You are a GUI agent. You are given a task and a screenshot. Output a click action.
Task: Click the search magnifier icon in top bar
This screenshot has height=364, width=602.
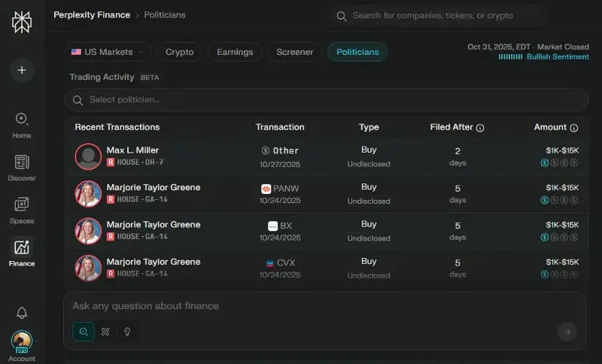pyautogui.click(x=342, y=16)
